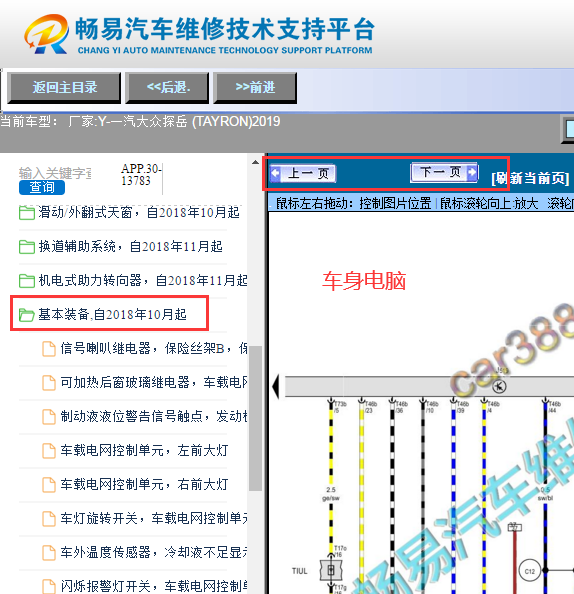Screen dimensions: 574x594
Task: Click the right arrow icon on 下一页
Action: 472,172
